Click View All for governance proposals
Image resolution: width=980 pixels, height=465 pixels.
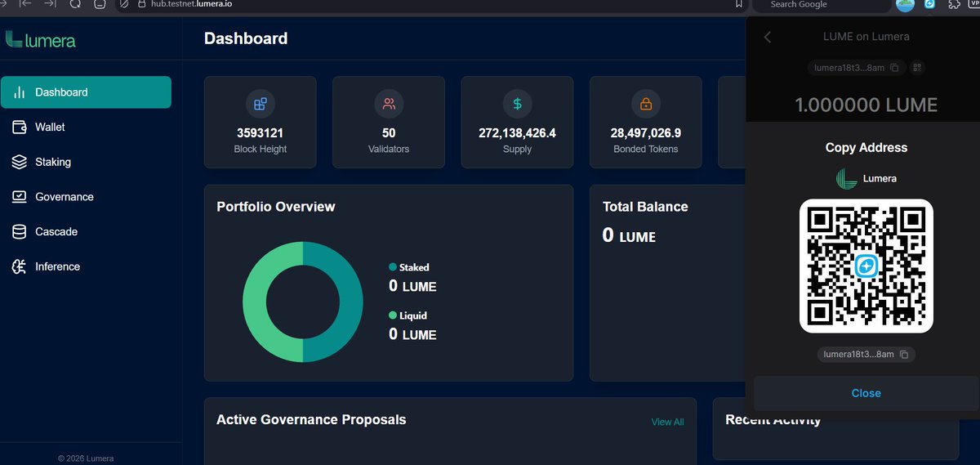pos(667,422)
